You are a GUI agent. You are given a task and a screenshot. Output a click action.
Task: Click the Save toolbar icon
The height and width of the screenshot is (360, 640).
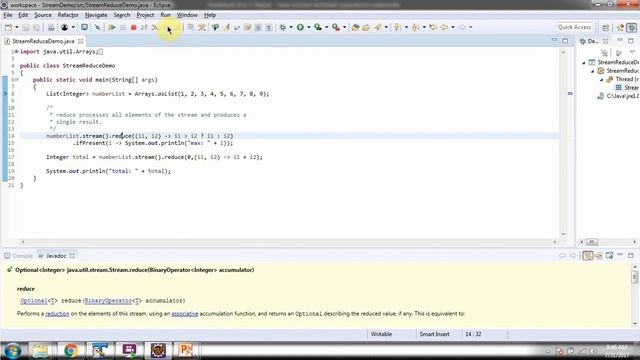(26, 27)
